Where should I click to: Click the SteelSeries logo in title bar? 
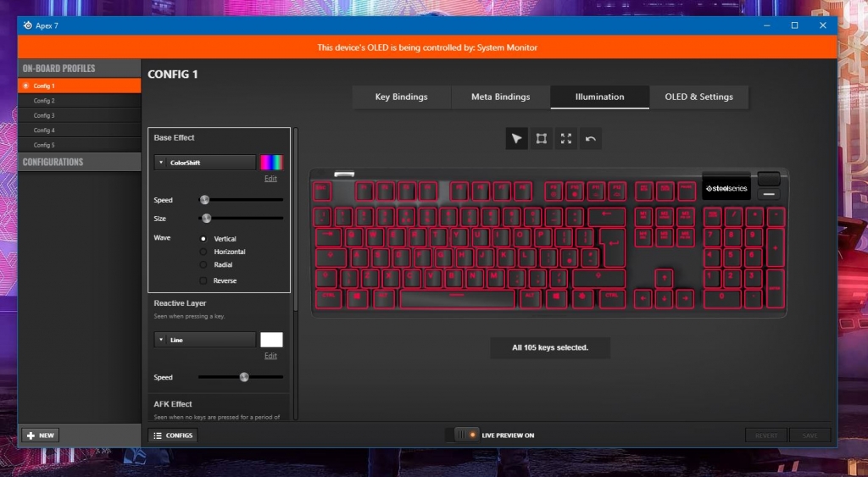pos(27,25)
